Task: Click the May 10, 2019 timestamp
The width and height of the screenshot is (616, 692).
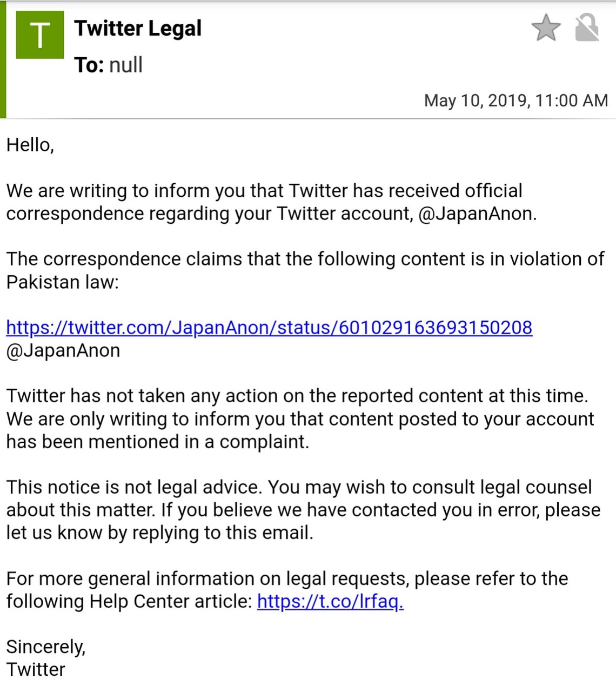Action: pos(515,101)
